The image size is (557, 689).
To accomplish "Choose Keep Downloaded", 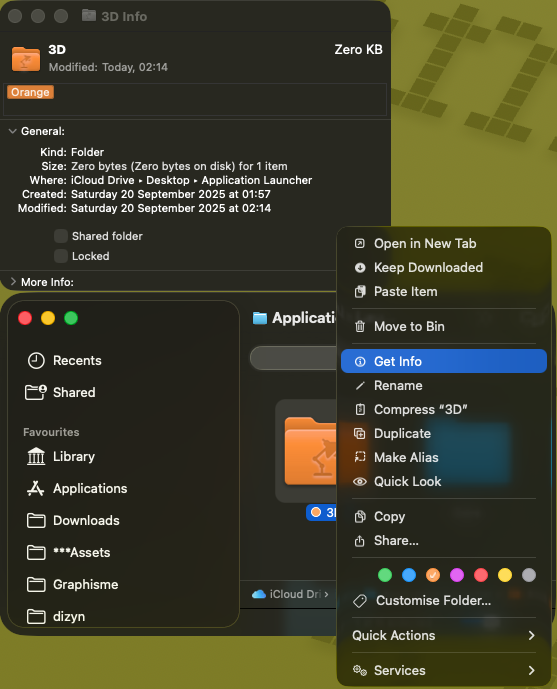I will 444,268.
